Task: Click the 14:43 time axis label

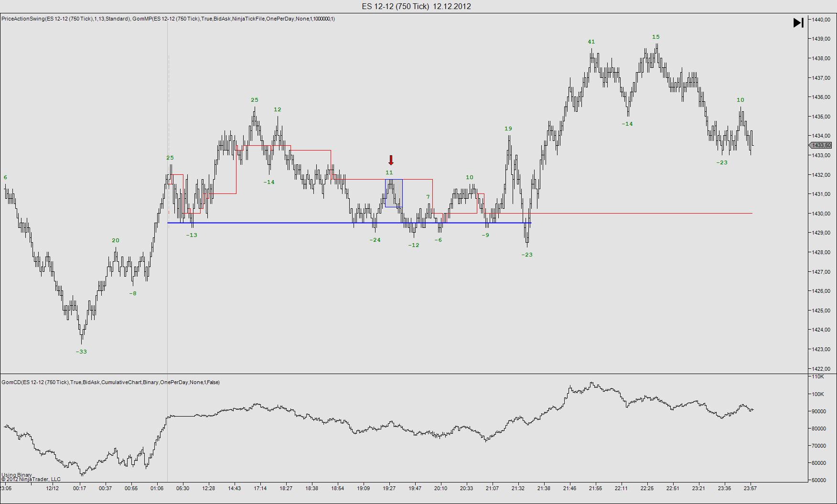Action: pyautogui.click(x=234, y=488)
